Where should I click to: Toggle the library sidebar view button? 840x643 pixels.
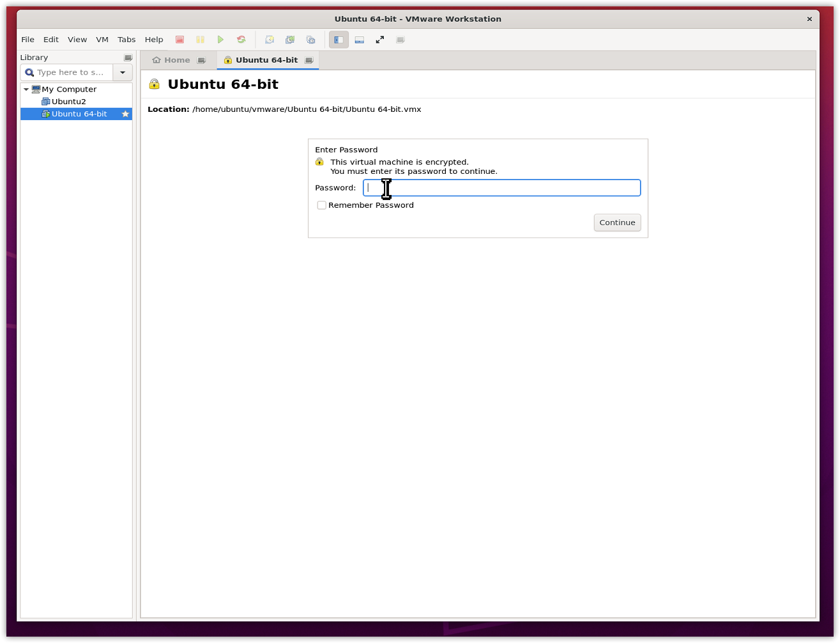pos(339,40)
